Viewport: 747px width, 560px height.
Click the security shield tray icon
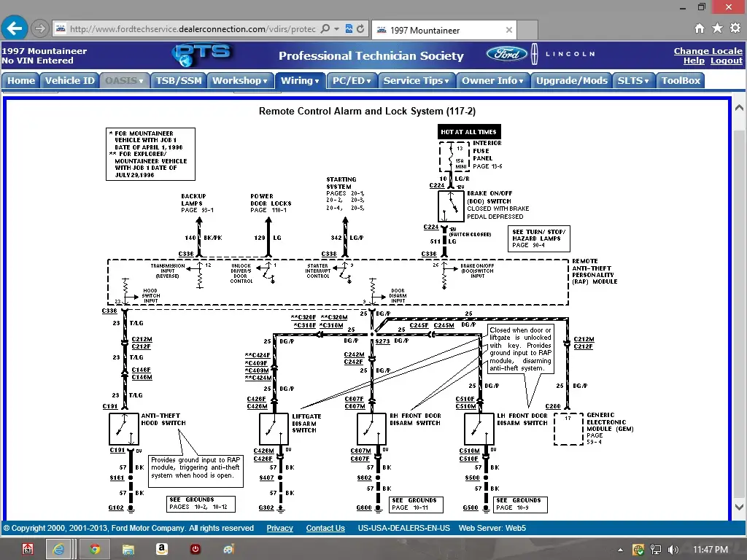coord(638,550)
